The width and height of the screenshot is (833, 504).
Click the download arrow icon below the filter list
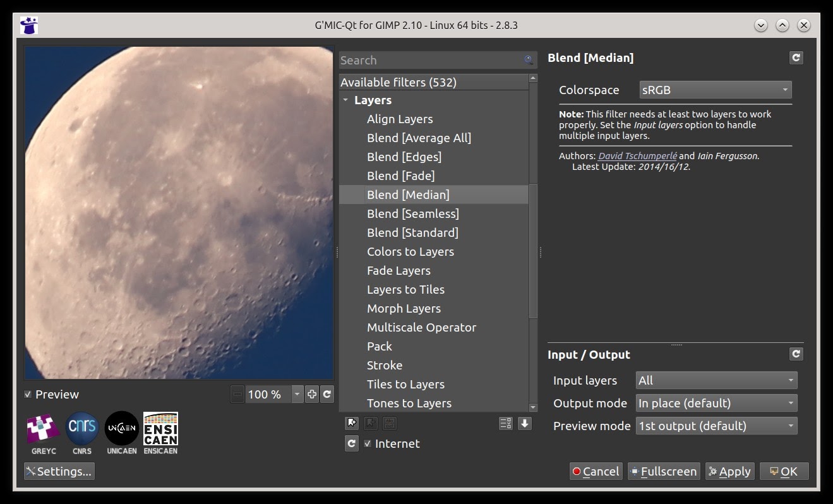coord(525,423)
